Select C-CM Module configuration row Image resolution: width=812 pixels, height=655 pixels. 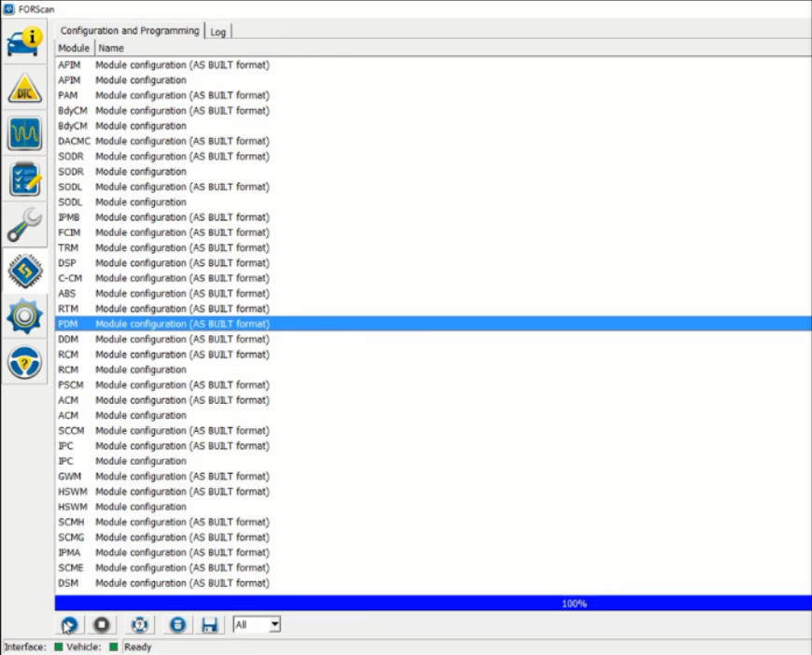[433, 278]
